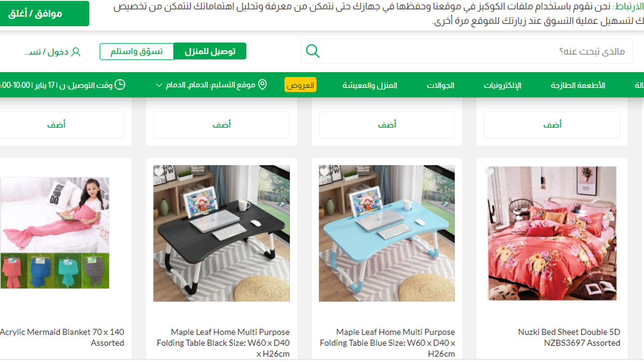Open the الإلكترونيات category menu
644x362 pixels.
coord(503,85)
